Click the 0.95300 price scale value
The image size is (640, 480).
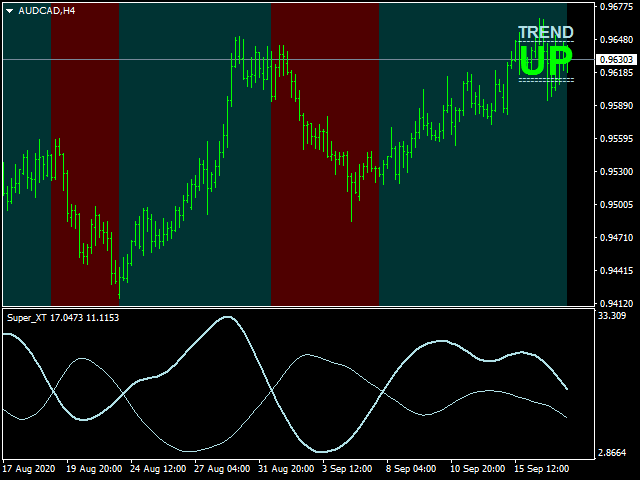click(x=617, y=172)
